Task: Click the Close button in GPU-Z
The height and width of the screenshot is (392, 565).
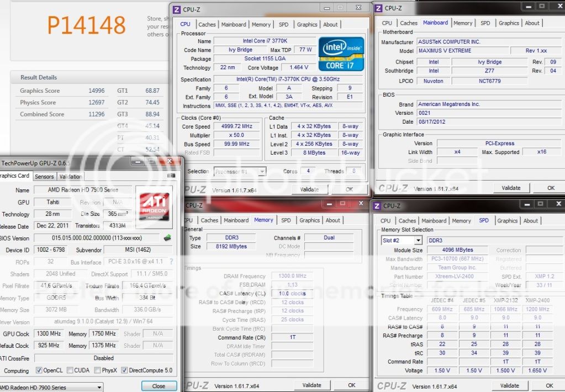Action: tap(159, 386)
